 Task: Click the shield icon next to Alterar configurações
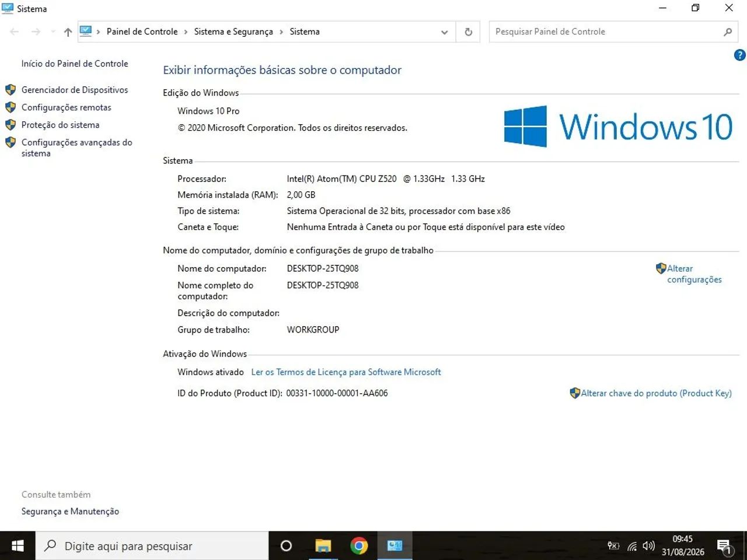point(661,268)
